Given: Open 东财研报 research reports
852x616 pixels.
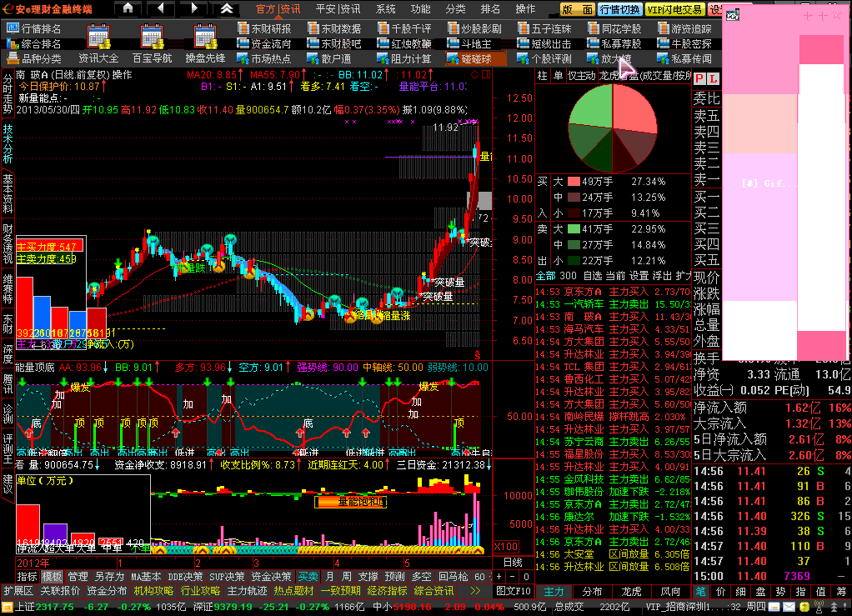Looking at the screenshot, I should (264, 28).
